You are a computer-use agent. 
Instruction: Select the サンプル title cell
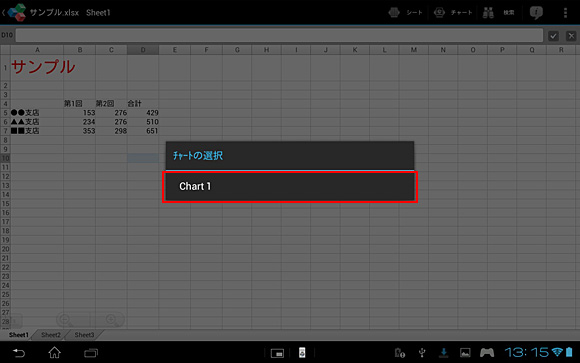click(x=37, y=67)
